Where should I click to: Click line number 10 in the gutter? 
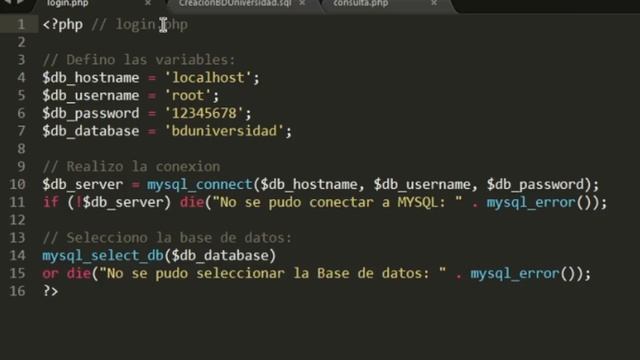17,184
